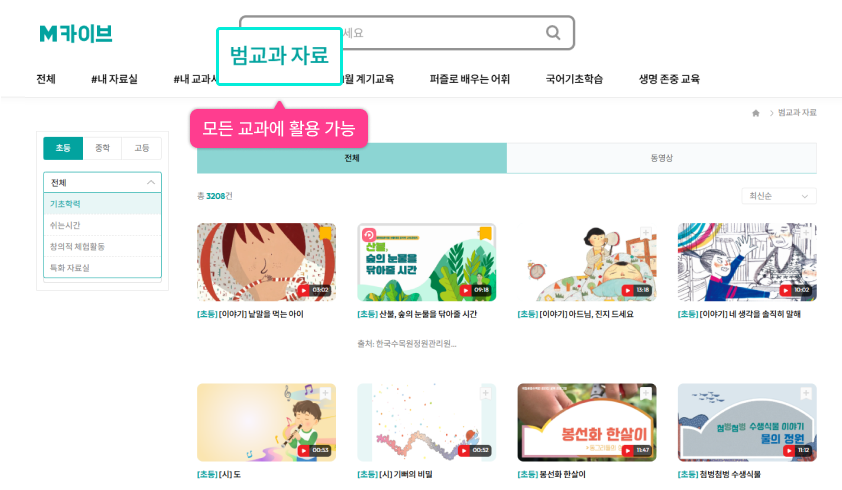Click play icon on 기쁨의 비밀 video
This screenshot has width=842, height=490.
pos(464,450)
